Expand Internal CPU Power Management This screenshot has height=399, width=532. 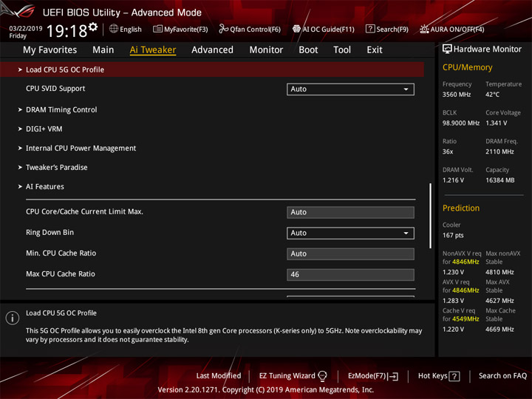[x=81, y=149]
